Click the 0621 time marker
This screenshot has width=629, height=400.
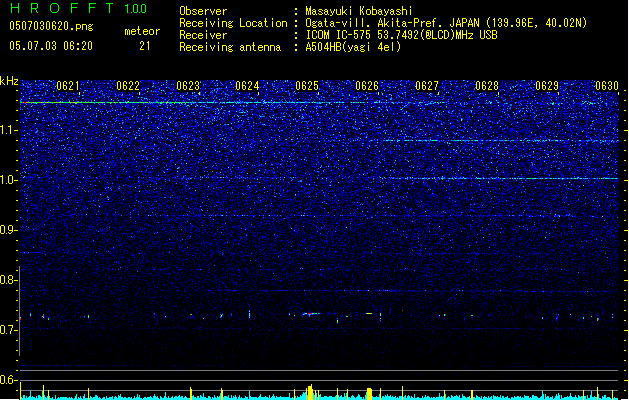pos(68,86)
